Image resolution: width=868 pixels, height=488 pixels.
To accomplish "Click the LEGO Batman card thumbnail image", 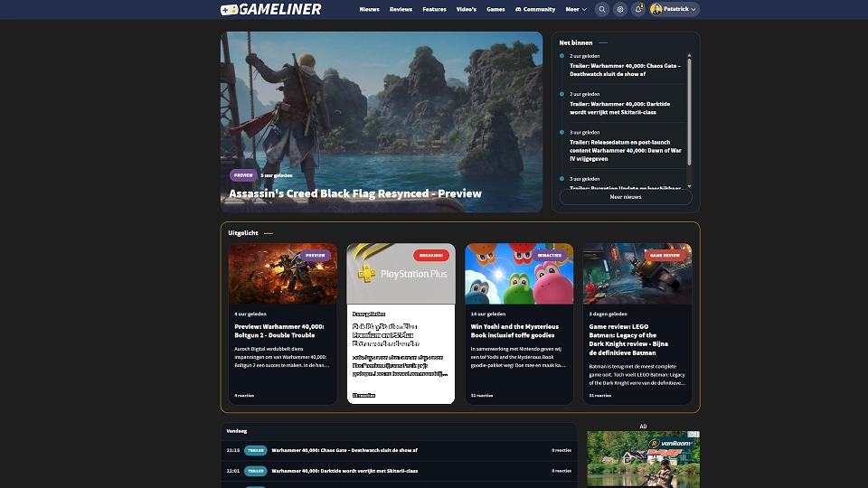I will coord(637,274).
